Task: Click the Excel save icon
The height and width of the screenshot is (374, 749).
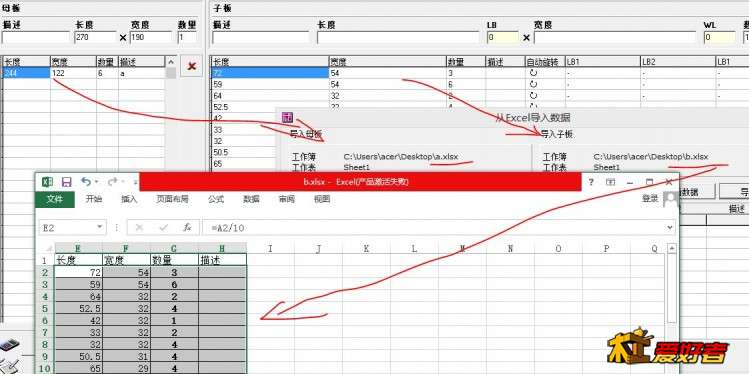Action: tap(66, 182)
